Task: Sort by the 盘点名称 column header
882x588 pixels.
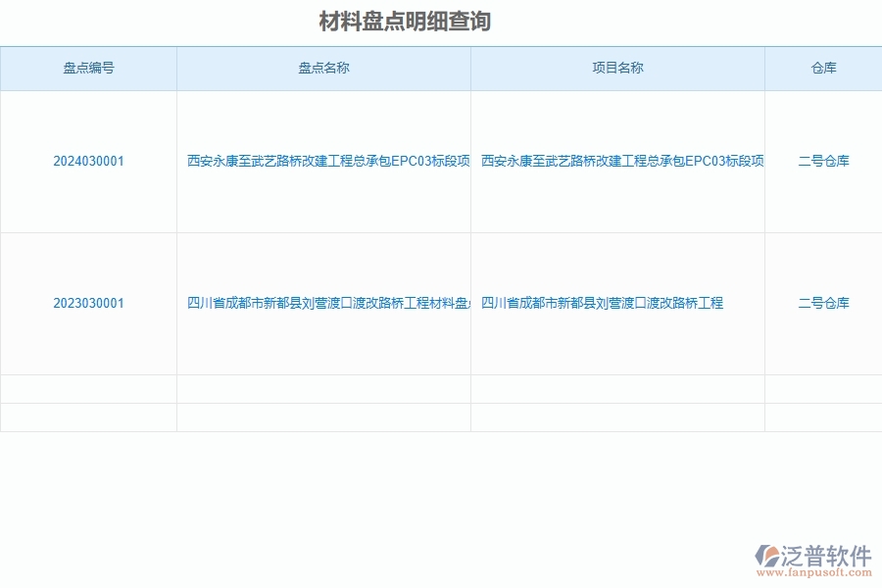Action: [x=323, y=69]
